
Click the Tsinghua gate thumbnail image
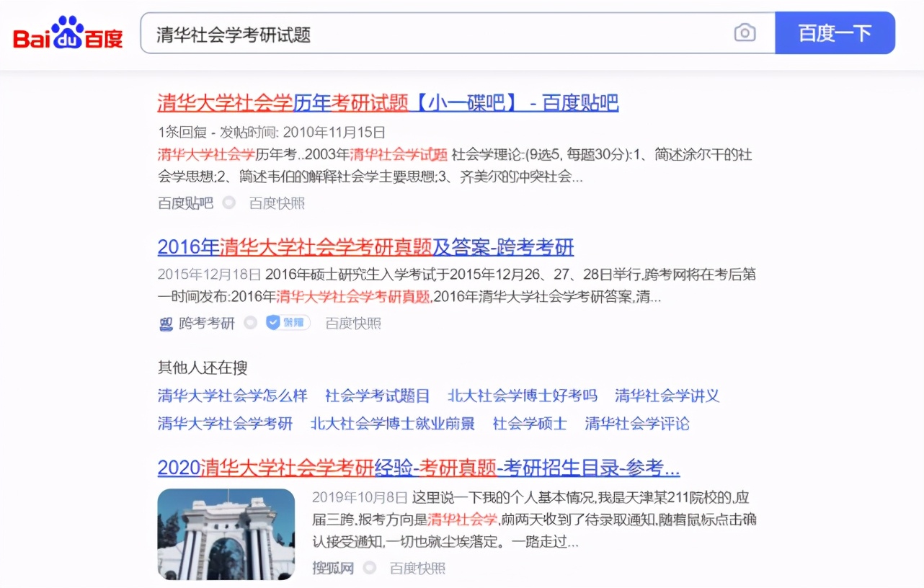(226, 534)
